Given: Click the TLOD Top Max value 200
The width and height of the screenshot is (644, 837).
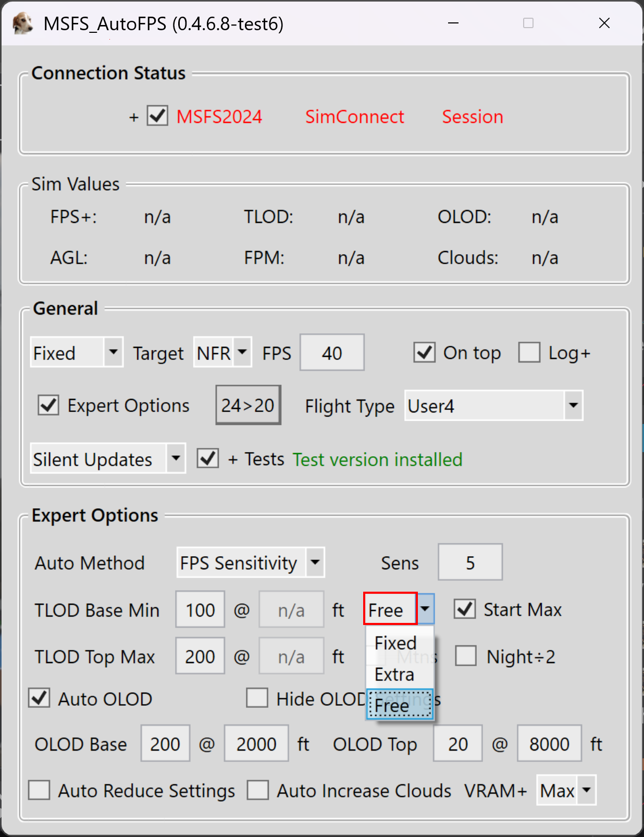Looking at the screenshot, I should pos(200,656).
